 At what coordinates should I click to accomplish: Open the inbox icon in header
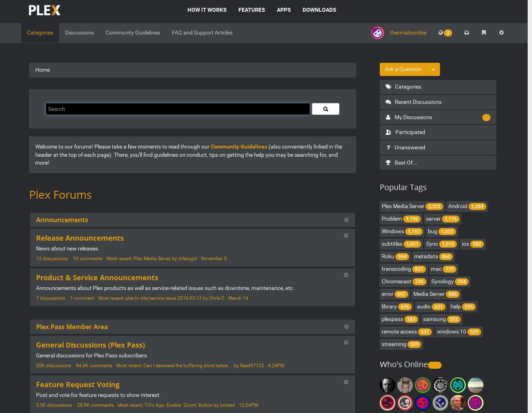[x=466, y=33]
